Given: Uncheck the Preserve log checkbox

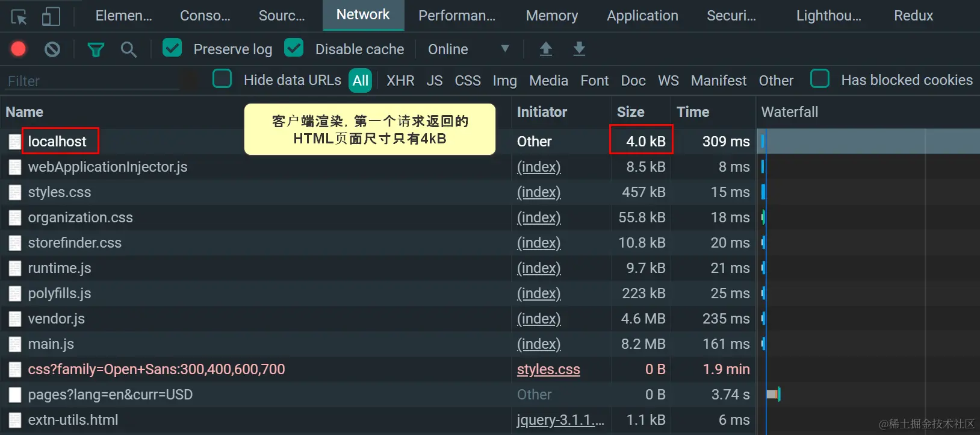Looking at the screenshot, I should click(172, 48).
